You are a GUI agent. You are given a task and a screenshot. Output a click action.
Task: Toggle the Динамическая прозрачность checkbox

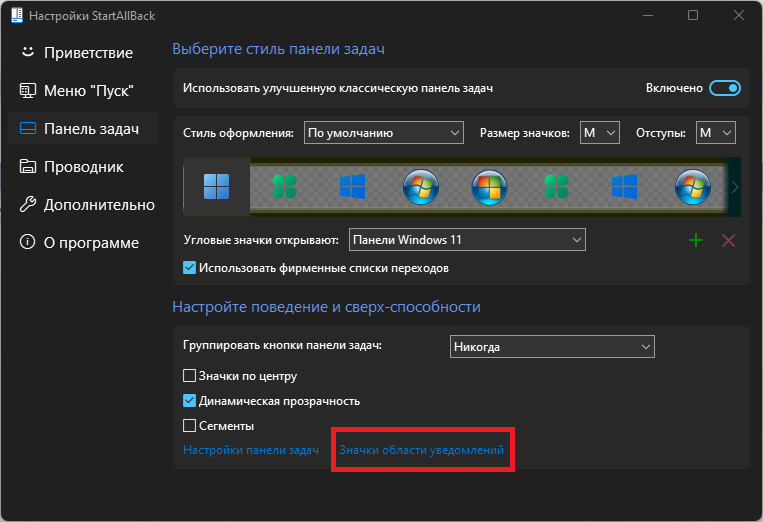(189, 401)
